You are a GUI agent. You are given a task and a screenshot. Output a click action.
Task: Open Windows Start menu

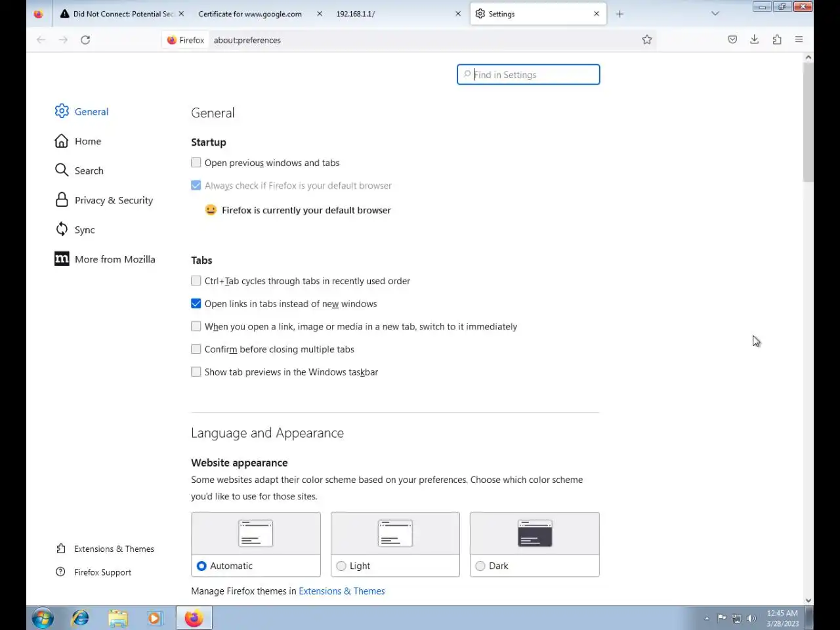coord(43,618)
